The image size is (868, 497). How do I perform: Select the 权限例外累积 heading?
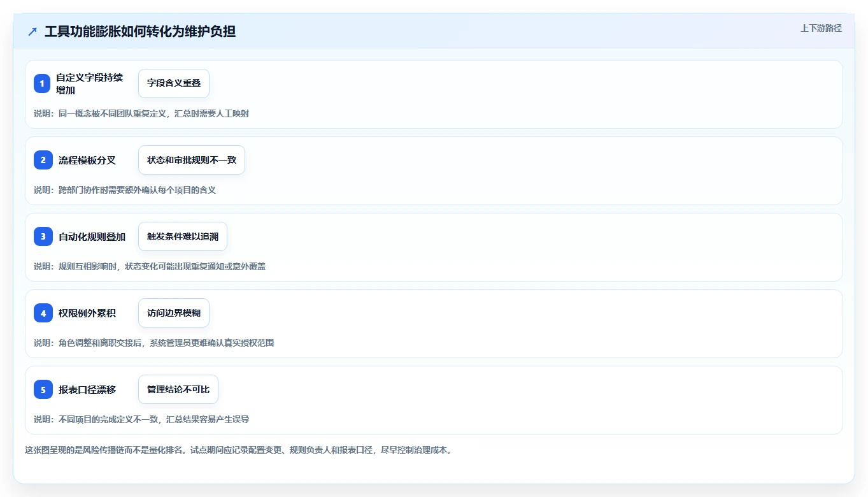coord(87,313)
